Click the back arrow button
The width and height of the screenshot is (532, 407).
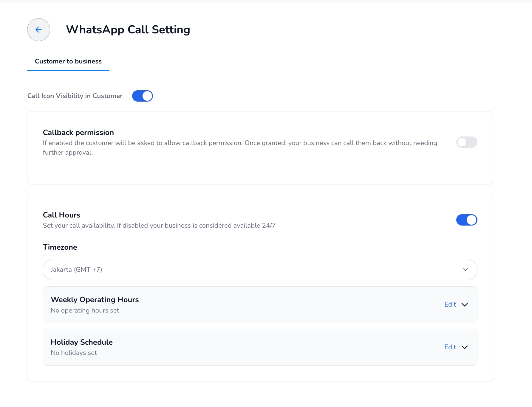[38, 29]
